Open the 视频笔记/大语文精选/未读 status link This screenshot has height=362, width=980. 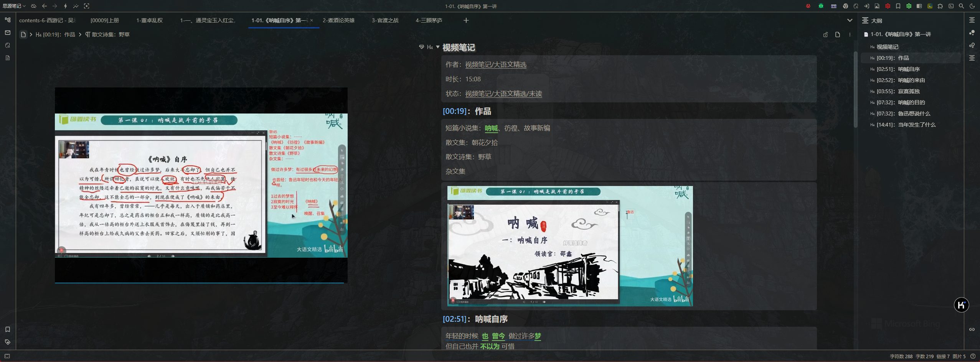503,94
